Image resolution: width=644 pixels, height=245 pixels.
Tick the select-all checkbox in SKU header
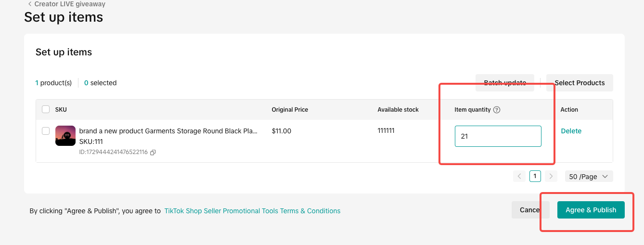(x=46, y=109)
